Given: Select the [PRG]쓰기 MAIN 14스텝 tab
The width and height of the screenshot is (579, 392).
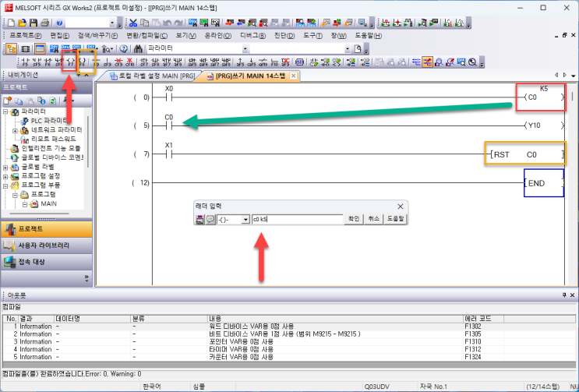Looking at the screenshot, I should (250, 76).
